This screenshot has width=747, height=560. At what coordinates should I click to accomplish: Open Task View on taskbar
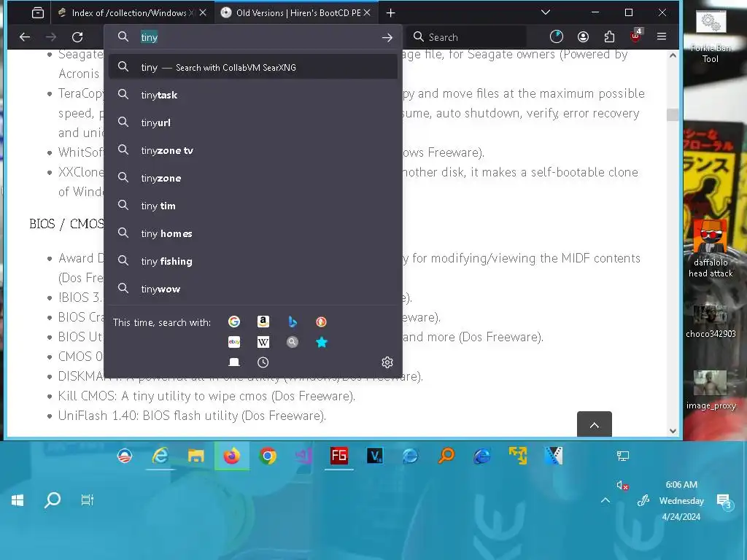88,500
